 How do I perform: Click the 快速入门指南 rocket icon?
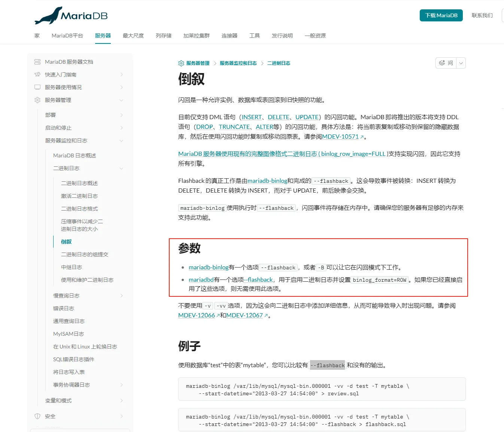37,75
